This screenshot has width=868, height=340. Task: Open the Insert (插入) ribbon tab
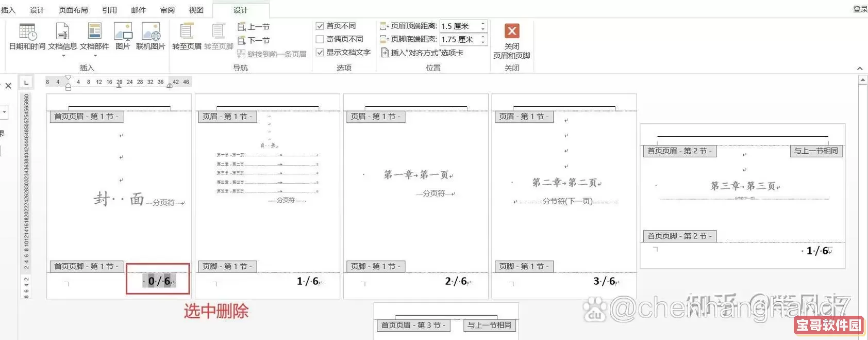(x=8, y=10)
